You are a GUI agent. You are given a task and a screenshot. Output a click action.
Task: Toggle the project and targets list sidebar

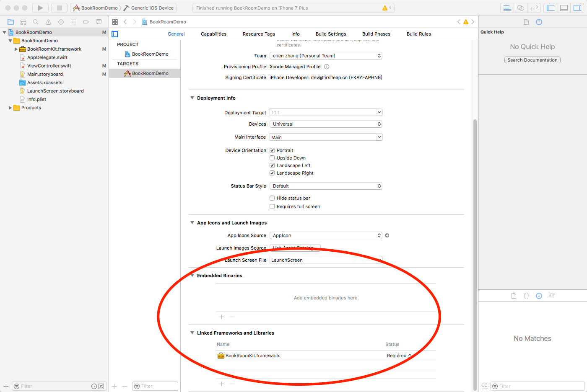115,34
